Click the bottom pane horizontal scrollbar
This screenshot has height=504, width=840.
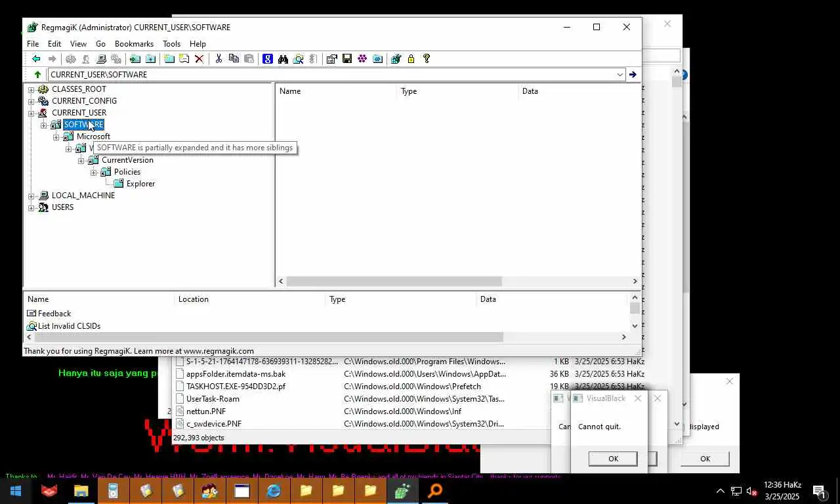pos(268,337)
